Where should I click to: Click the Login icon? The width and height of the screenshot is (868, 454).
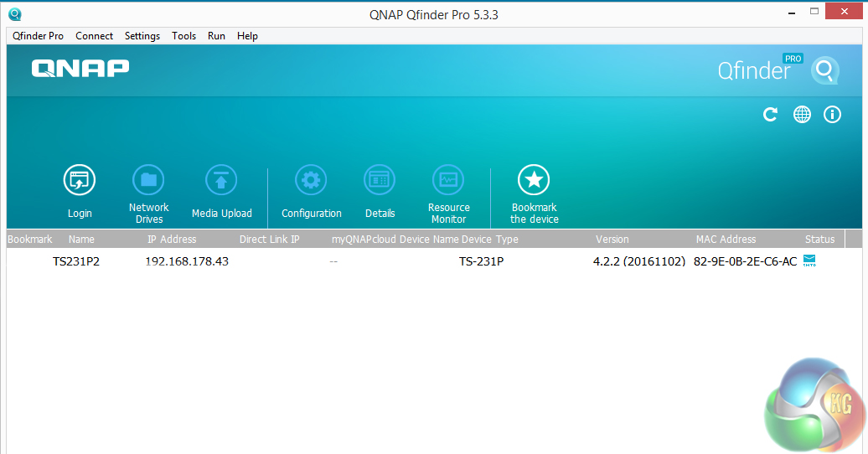click(x=79, y=180)
